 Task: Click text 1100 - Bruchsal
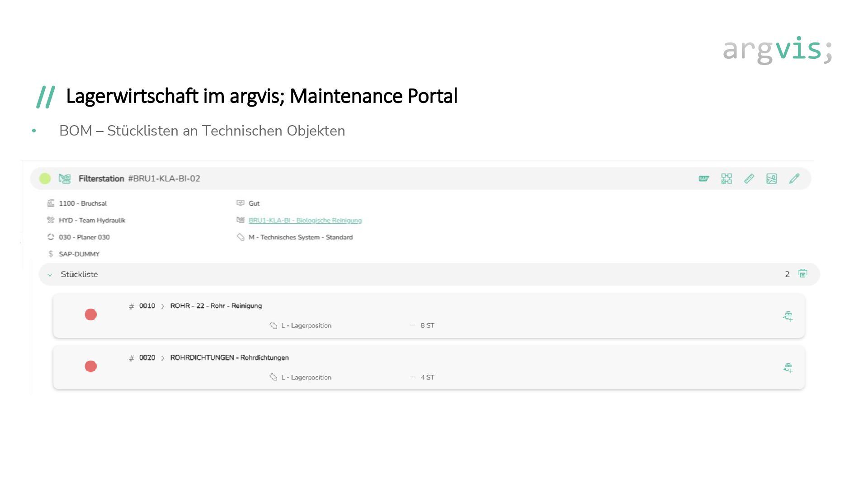83,203
